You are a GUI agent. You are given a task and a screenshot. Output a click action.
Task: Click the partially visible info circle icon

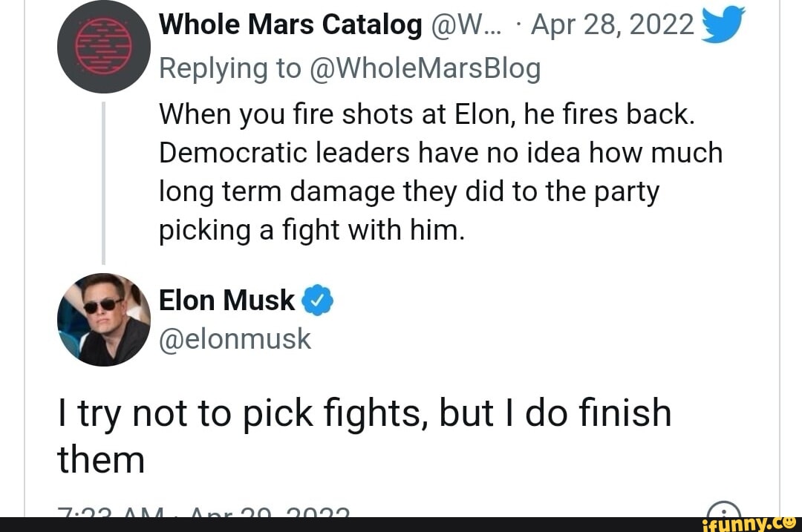point(725,510)
